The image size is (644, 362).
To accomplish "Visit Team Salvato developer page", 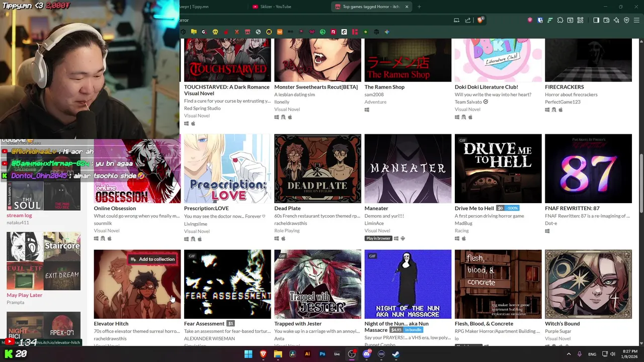I will pyautogui.click(x=468, y=102).
